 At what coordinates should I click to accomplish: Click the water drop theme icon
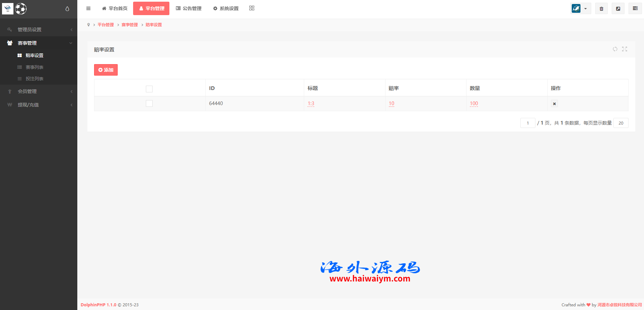(x=67, y=9)
